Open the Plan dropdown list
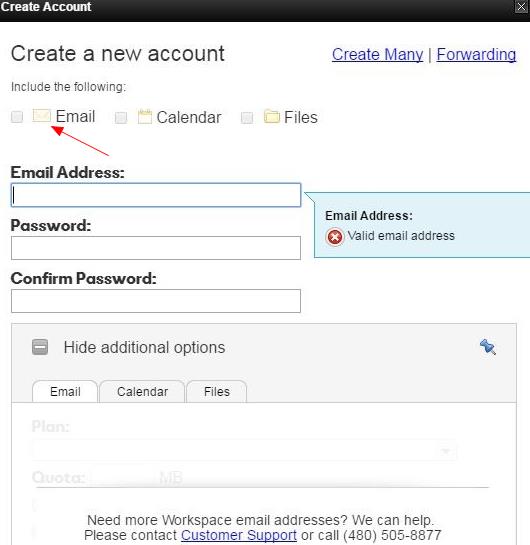The image size is (530, 545). tap(245, 451)
